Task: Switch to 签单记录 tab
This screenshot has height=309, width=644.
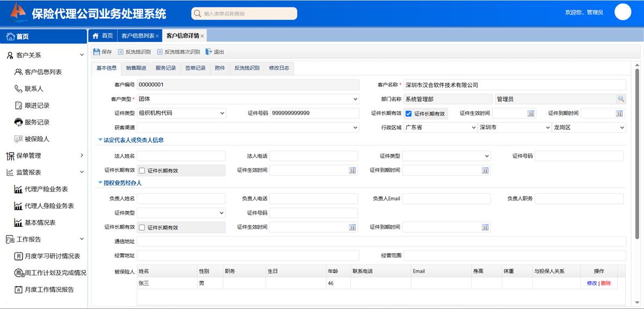Action: tap(195, 68)
